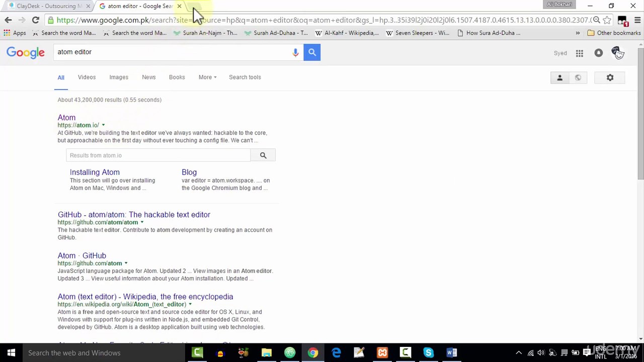Open the Atom search result link
The width and height of the screenshot is (644, 362).
66,118
